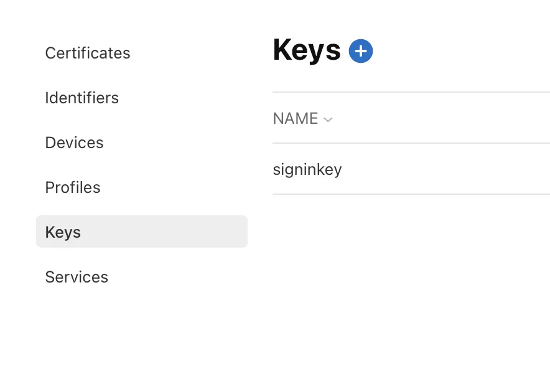Select the highlighted Keys sidebar item
This screenshot has height=392, width=550.
point(141,232)
